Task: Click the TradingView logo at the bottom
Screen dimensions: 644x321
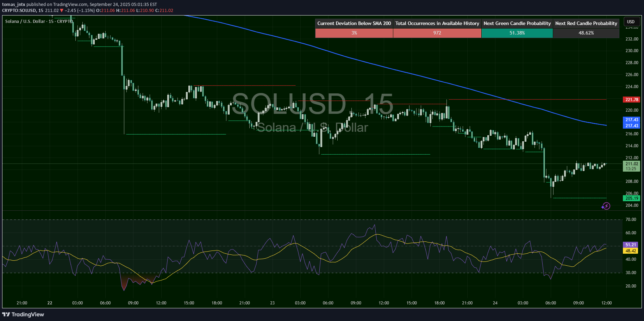Action: coord(23,314)
